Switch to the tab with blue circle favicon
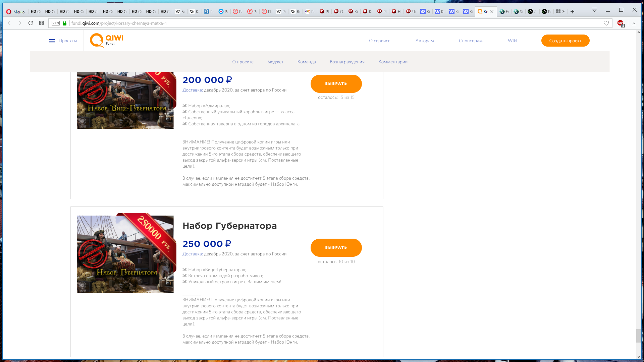The height and width of the screenshot is (362, 644). 223,11
